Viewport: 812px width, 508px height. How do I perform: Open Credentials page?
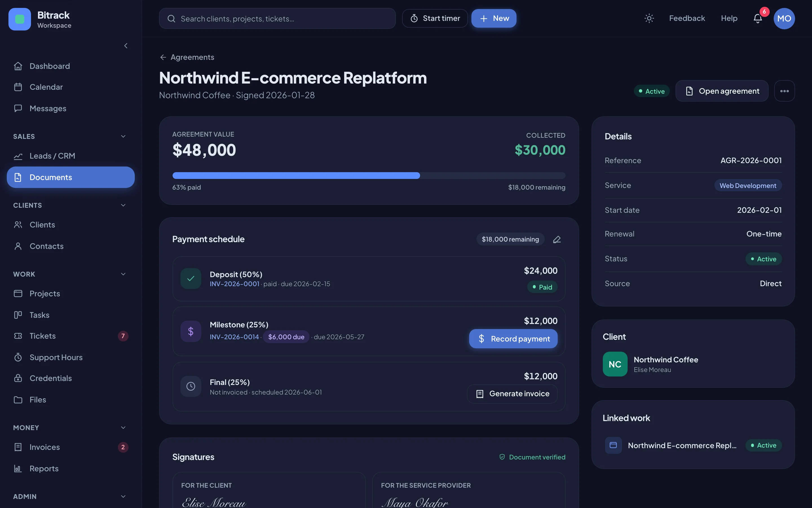(70, 378)
